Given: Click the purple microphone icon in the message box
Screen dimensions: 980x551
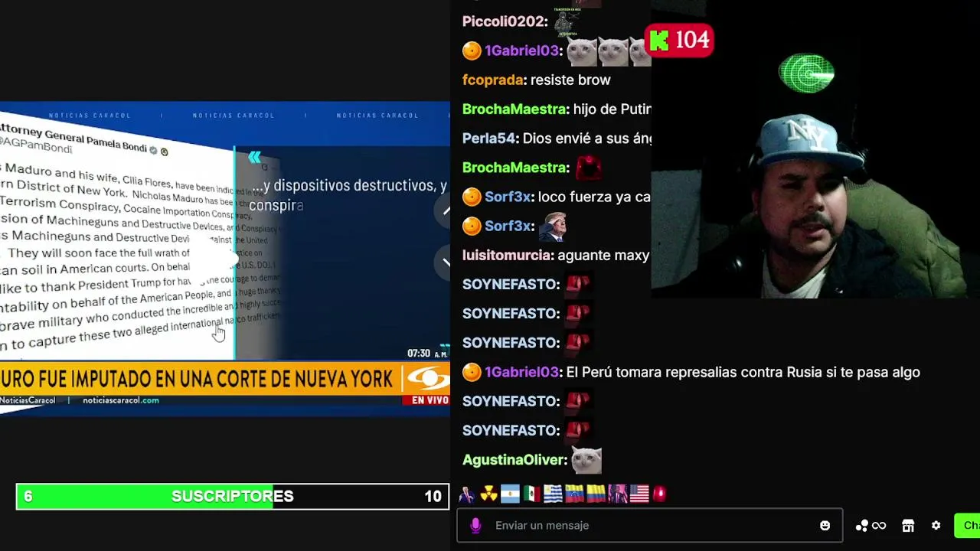Looking at the screenshot, I should click(475, 526).
